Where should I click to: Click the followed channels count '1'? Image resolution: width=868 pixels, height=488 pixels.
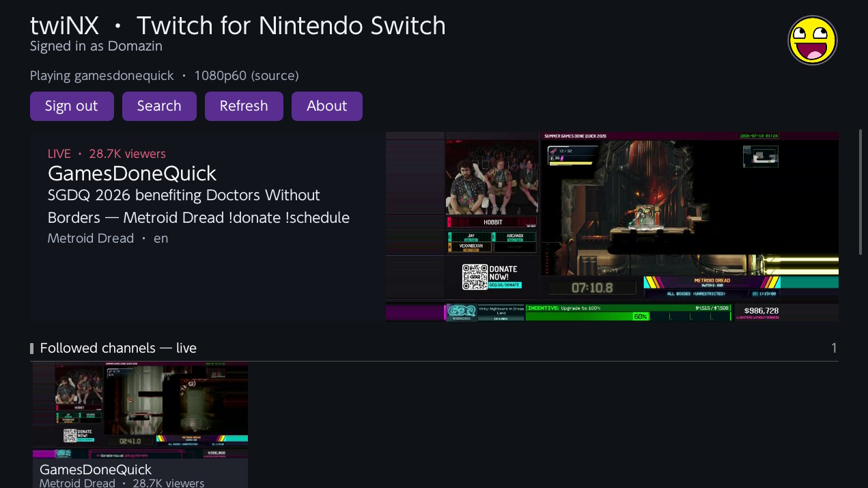[834, 348]
